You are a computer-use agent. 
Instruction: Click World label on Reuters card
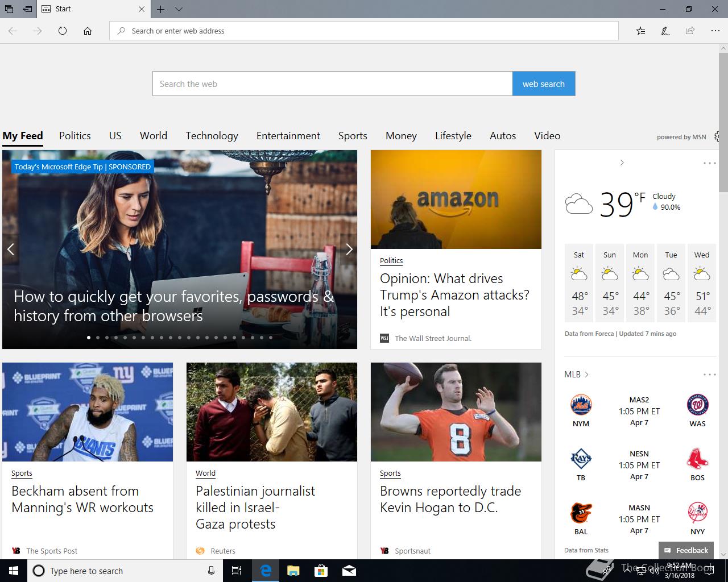205,473
